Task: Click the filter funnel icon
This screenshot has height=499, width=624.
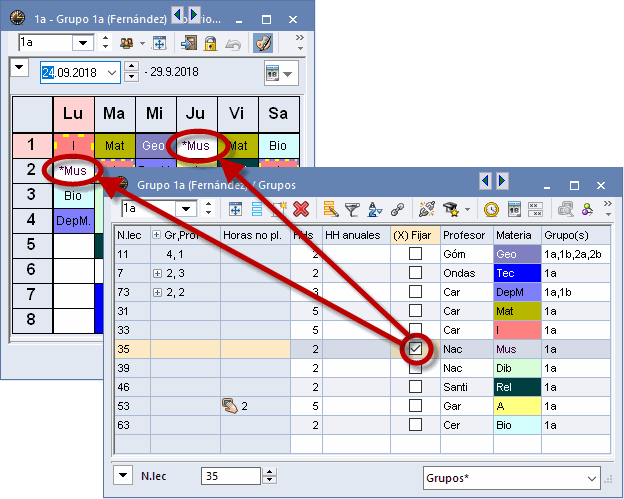Action: [x=353, y=209]
